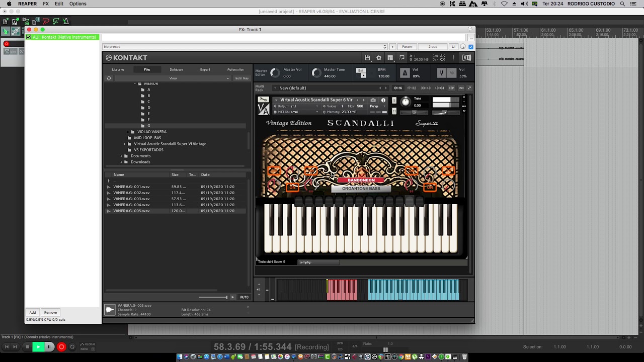Expand the Documents folder
Image resolution: width=644 pixels, height=362 pixels.
[x=121, y=156]
